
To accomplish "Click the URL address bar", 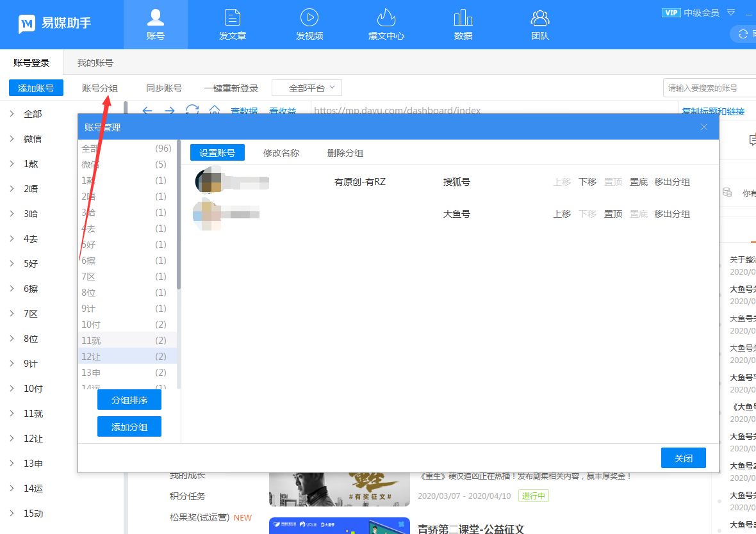I will [x=494, y=111].
